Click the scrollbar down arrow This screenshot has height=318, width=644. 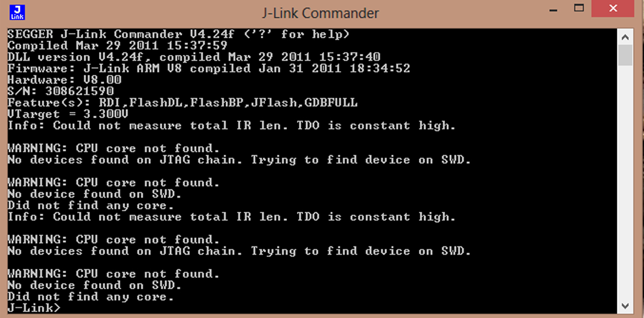point(625,306)
